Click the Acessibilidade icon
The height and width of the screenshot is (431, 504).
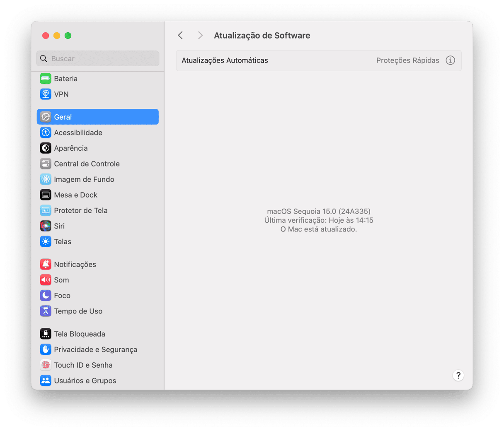tap(46, 132)
